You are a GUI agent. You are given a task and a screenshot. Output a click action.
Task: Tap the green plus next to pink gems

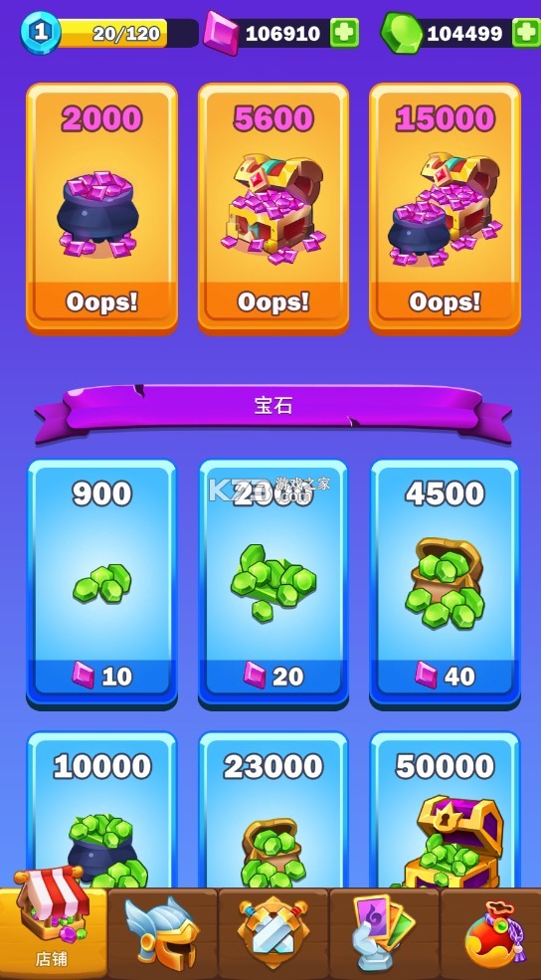tap(344, 33)
